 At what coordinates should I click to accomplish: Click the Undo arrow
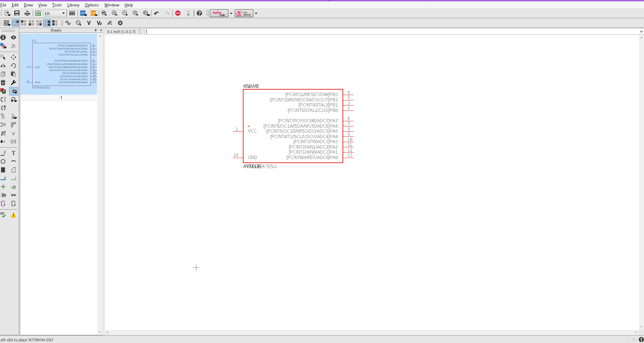pos(157,13)
